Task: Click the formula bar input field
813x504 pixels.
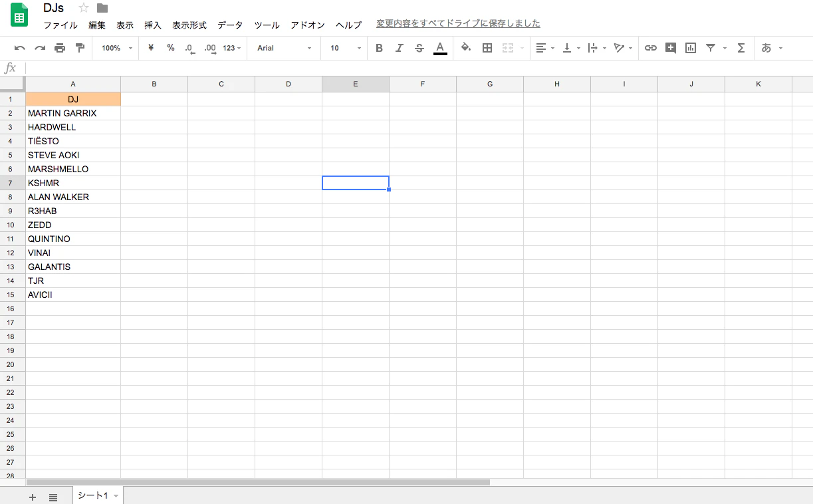Action: 419,68
